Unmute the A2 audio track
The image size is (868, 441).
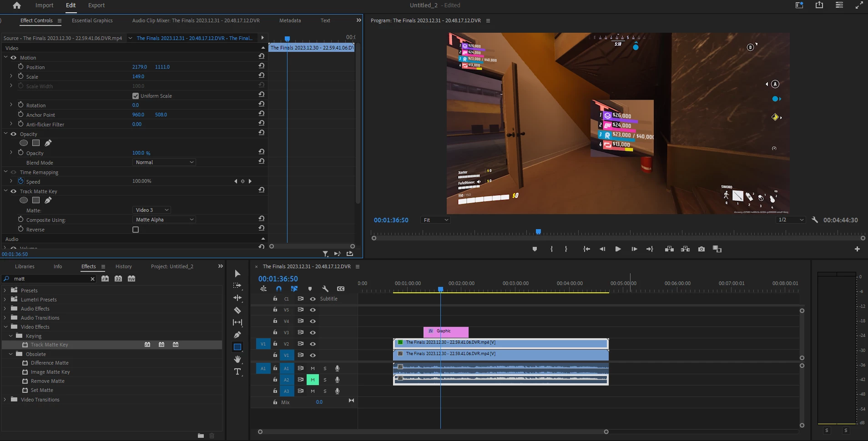tap(313, 380)
